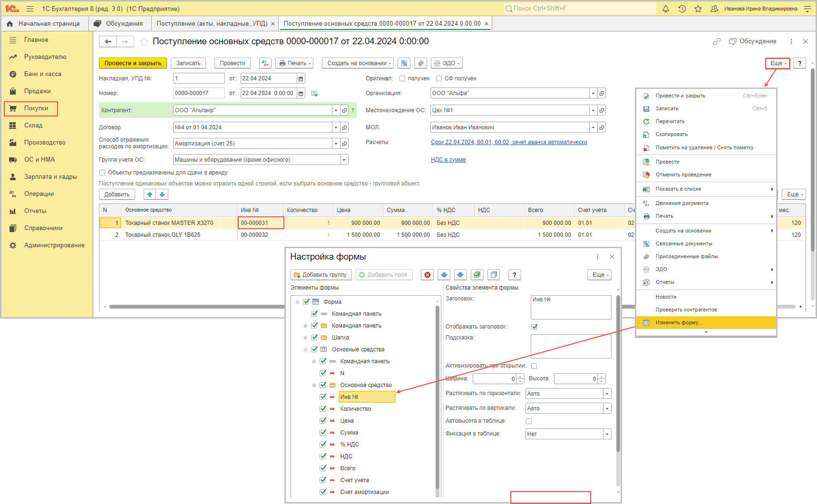
Task: Click Добавить button above table
Action: (x=117, y=194)
